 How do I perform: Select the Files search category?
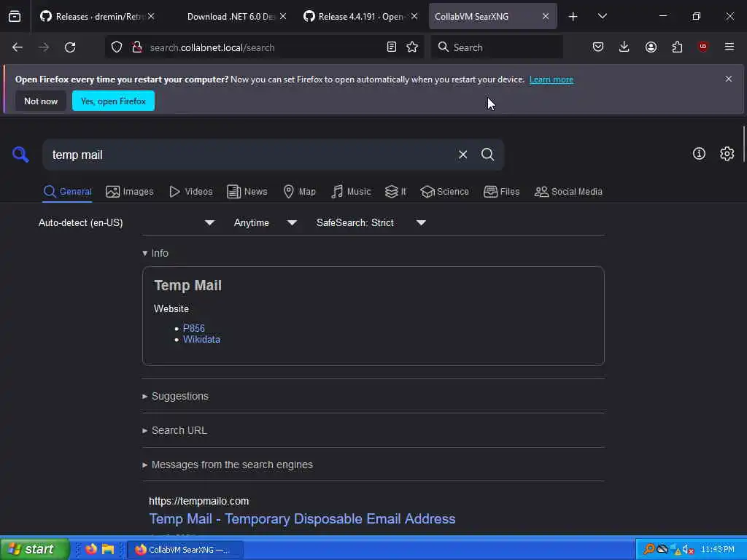[x=501, y=192]
